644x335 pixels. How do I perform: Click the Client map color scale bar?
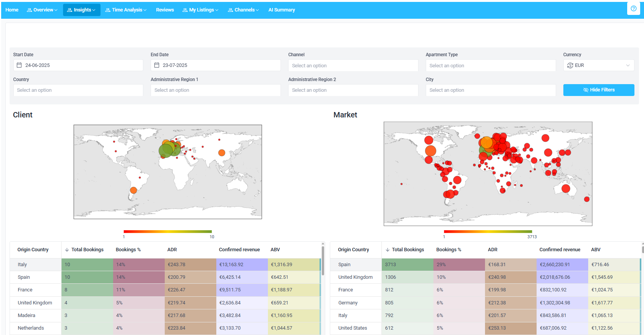coord(168,231)
